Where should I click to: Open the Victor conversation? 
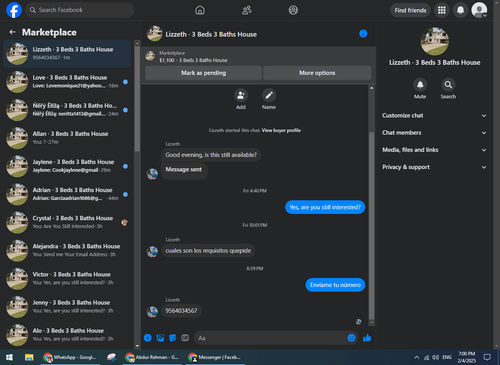tap(68, 279)
